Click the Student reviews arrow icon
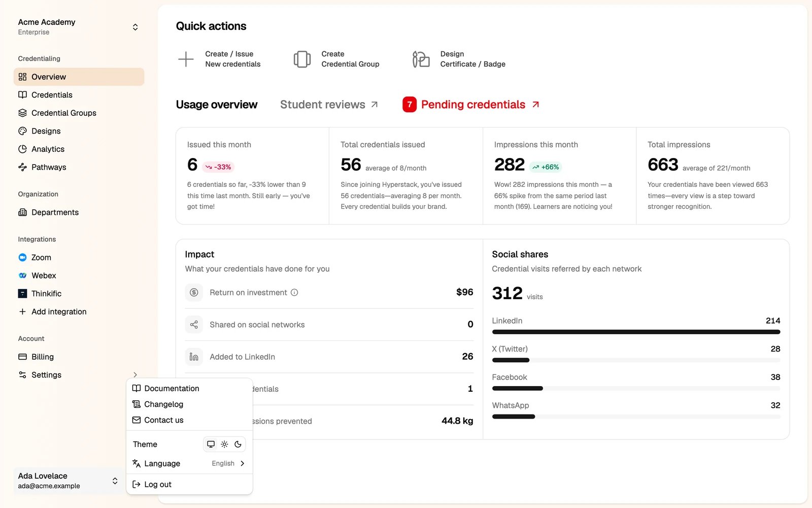 click(x=375, y=105)
